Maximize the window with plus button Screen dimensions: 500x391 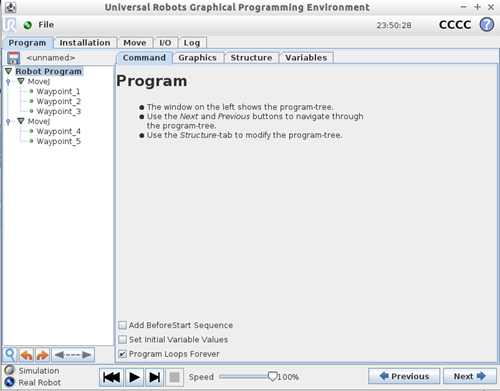[477, 7]
